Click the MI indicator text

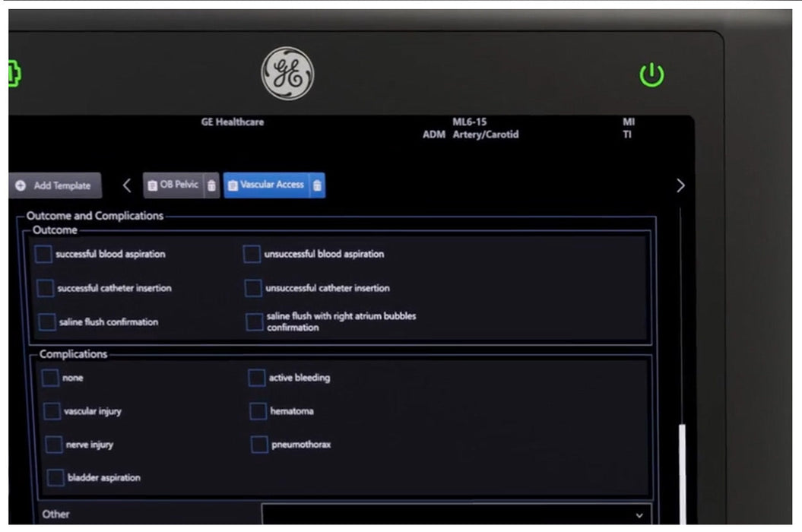pyautogui.click(x=629, y=122)
